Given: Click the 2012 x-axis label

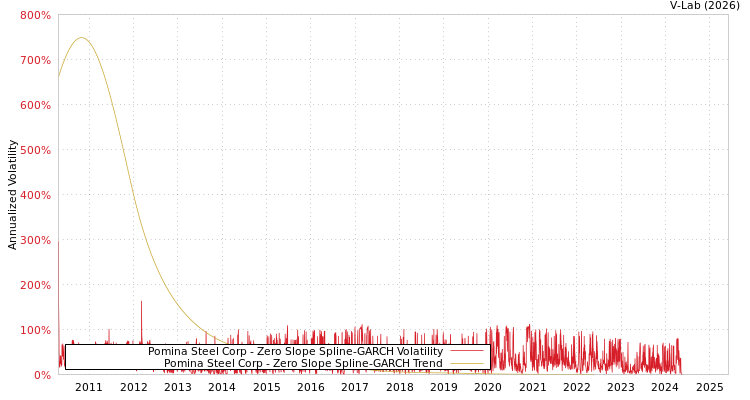Looking at the screenshot, I should [x=133, y=387].
